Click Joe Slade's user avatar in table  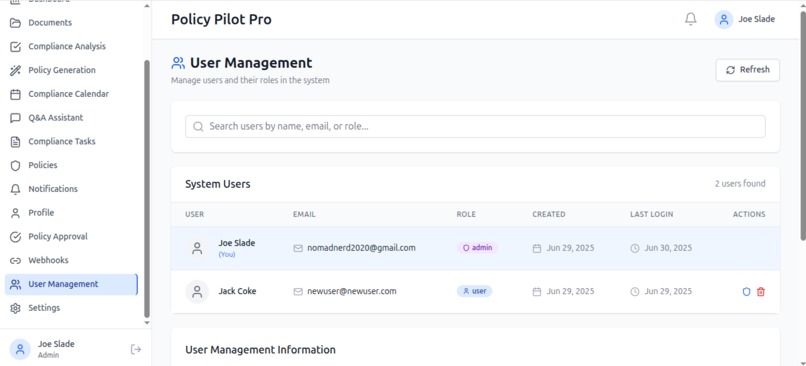pos(197,248)
